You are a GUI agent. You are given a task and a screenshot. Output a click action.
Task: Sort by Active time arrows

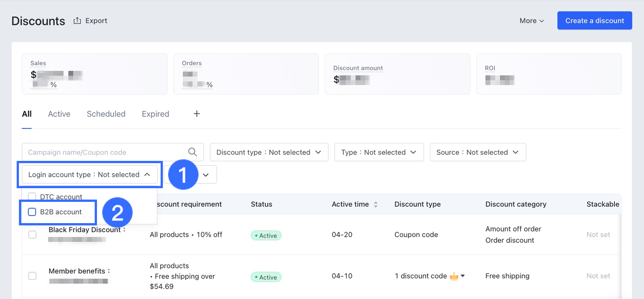coord(375,205)
